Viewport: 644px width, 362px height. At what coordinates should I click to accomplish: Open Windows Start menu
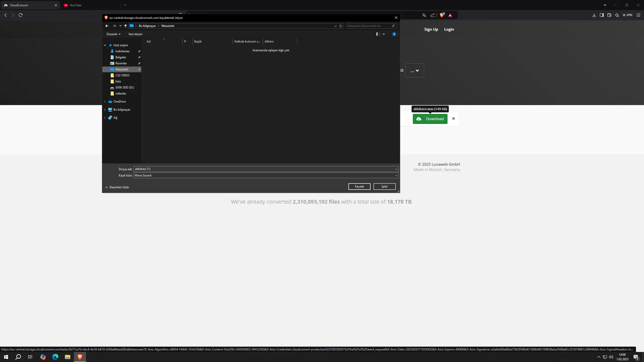[x=6, y=357]
